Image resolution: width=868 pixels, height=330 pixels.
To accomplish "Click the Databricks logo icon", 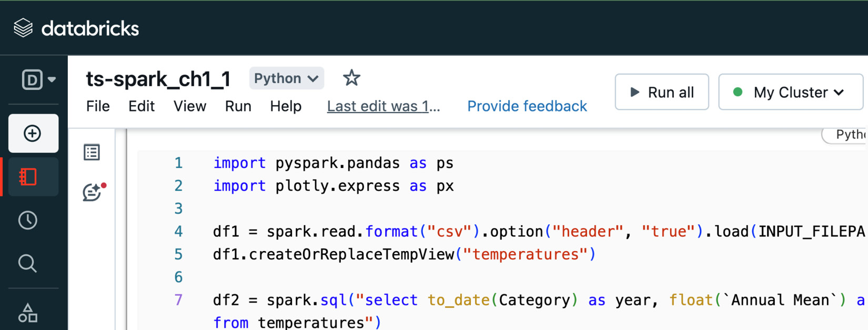I will (x=23, y=28).
